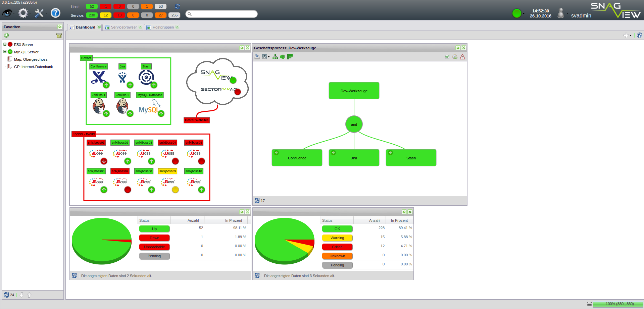Click the Up status row button

point(154,229)
